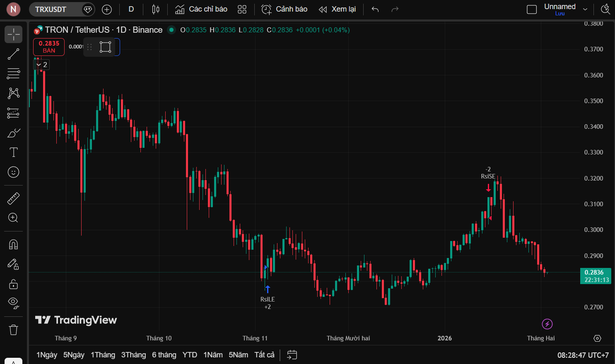The image size is (615, 364).
Task: Select the text annotation tool
Action: [x=13, y=152]
